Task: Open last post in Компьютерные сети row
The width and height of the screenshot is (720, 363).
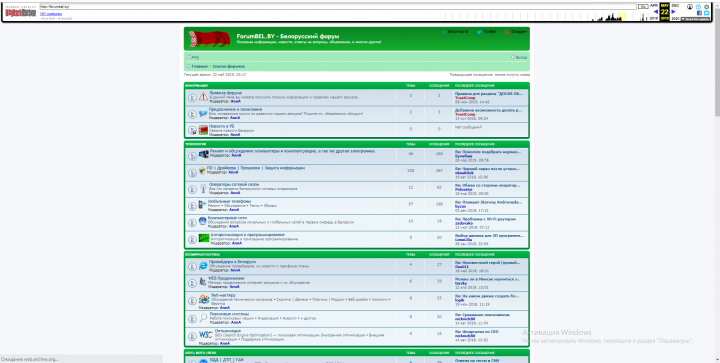Action: 485,218
